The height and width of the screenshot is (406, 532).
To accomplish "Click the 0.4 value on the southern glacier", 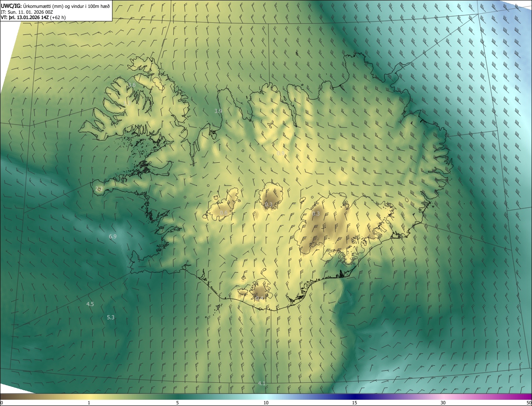I will coord(260,298).
